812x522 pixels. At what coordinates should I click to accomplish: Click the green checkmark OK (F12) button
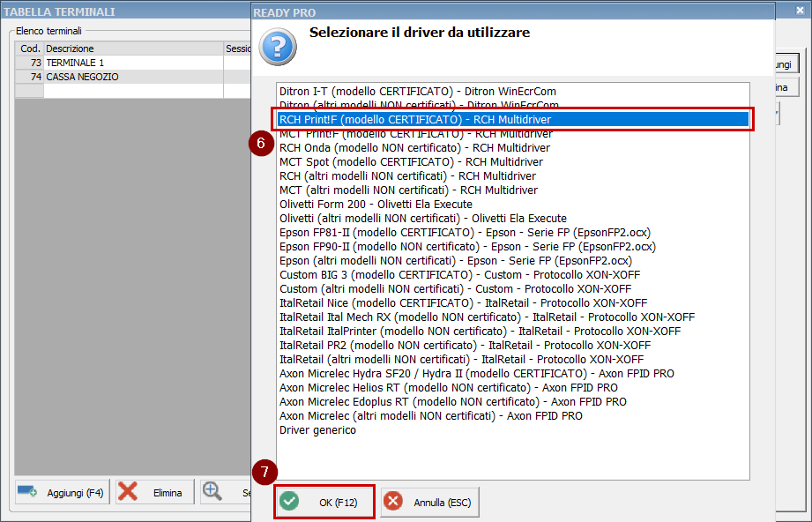click(324, 502)
